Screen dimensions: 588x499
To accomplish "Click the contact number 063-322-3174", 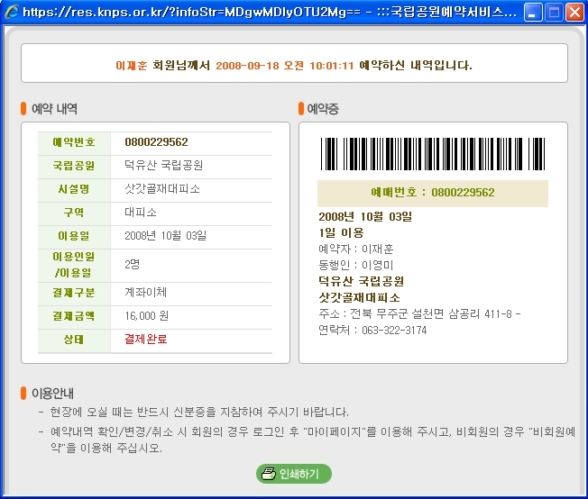I will pos(394,330).
